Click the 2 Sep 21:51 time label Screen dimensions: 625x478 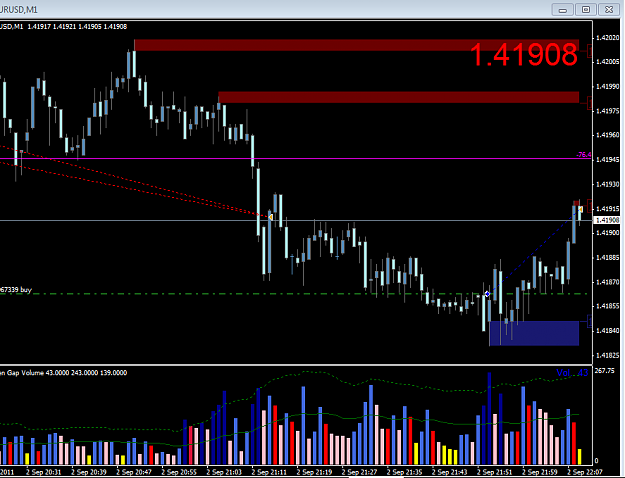(494, 472)
